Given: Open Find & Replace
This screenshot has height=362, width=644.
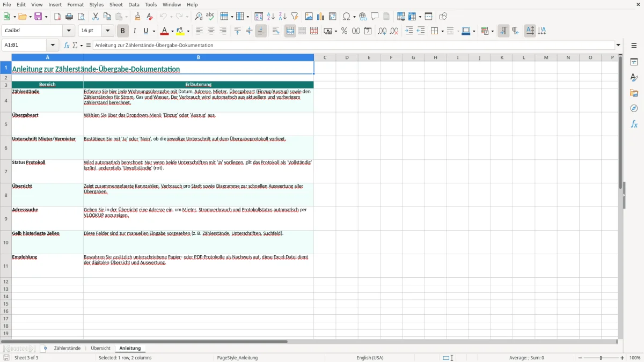Looking at the screenshot, I should tap(199, 17).
